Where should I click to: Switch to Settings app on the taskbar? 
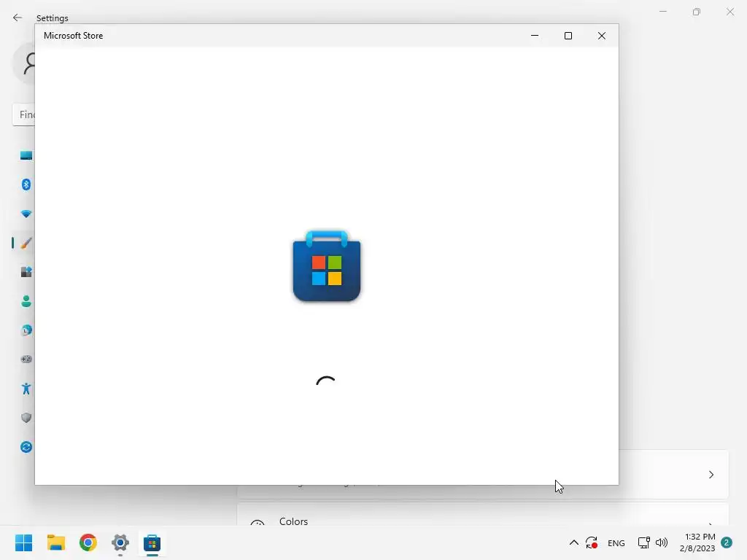120,542
